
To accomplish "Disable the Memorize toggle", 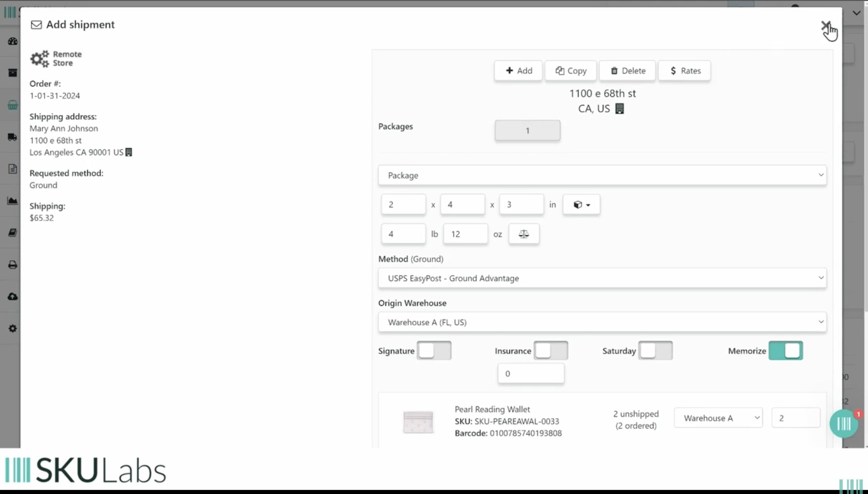I will coord(785,350).
